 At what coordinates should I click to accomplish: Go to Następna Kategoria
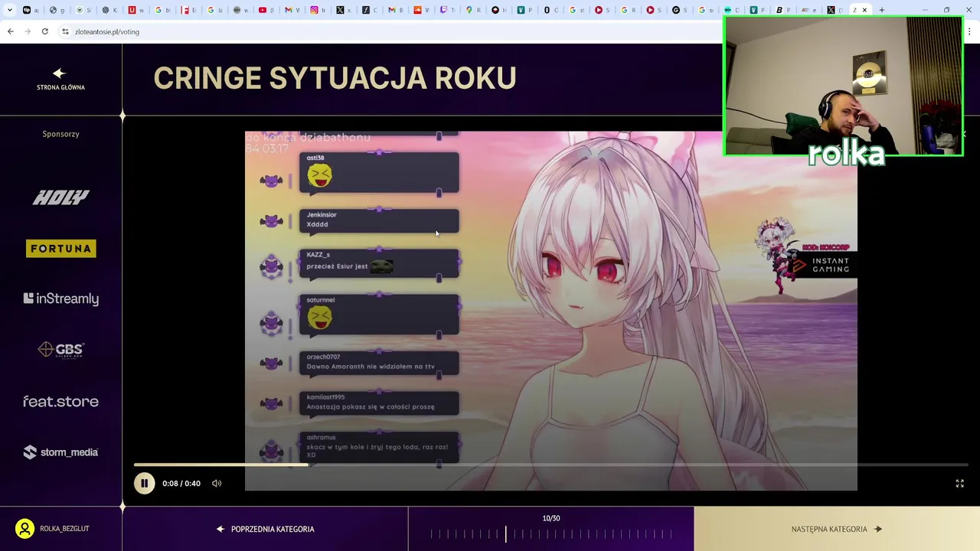[x=837, y=529]
